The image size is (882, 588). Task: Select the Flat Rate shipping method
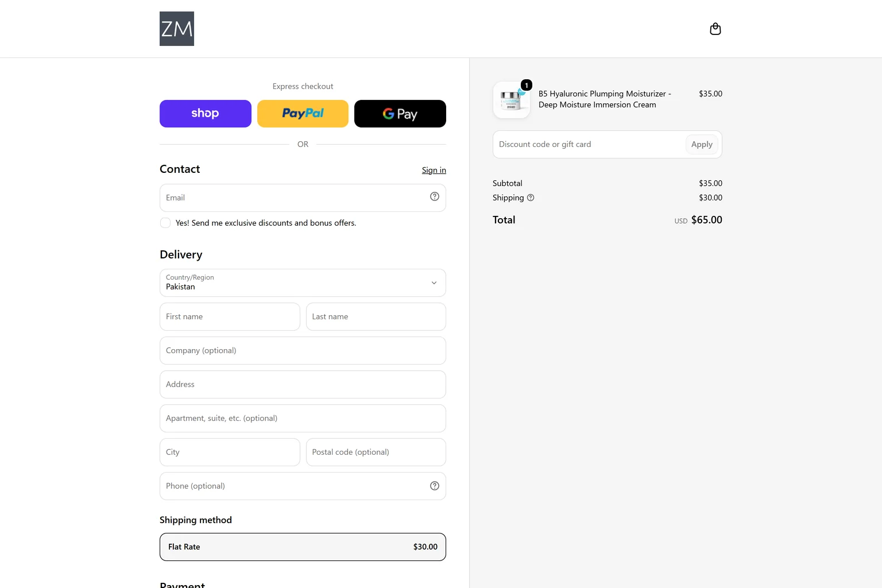coord(303,547)
